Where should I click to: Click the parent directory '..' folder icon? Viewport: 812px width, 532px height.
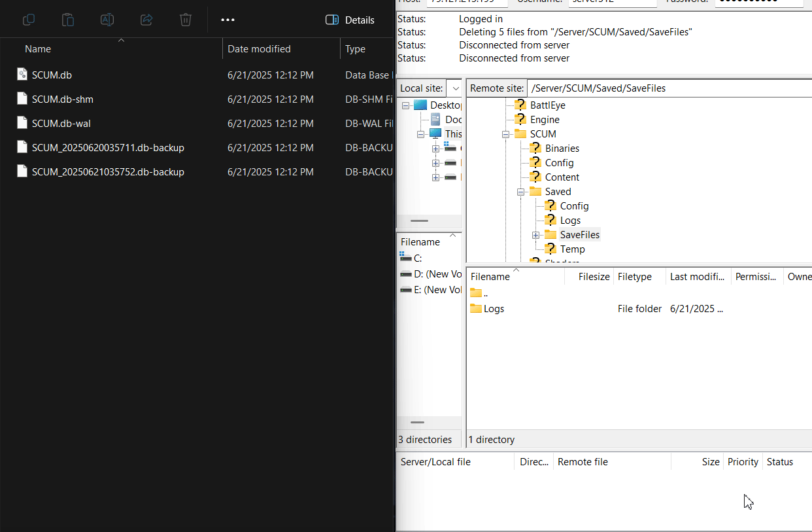click(476, 293)
